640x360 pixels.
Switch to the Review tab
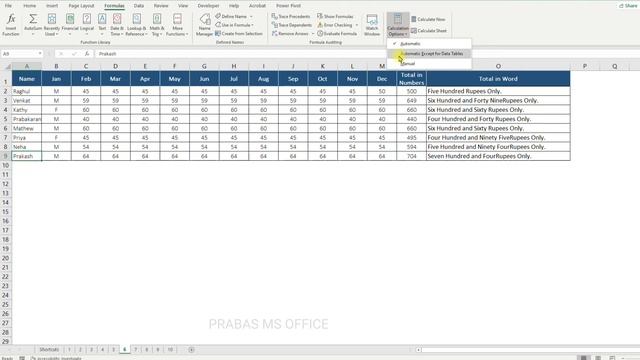[161, 6]
